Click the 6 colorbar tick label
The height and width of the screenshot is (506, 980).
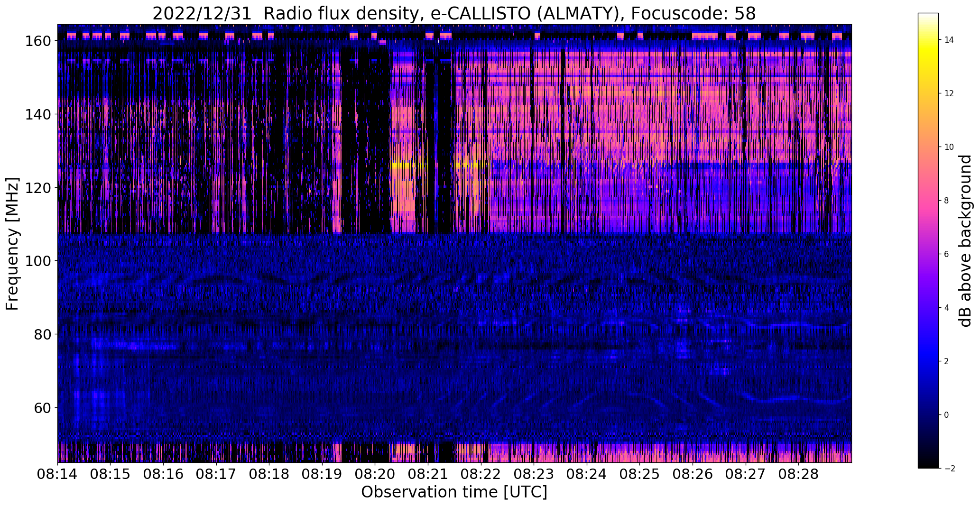click(946, 254)
